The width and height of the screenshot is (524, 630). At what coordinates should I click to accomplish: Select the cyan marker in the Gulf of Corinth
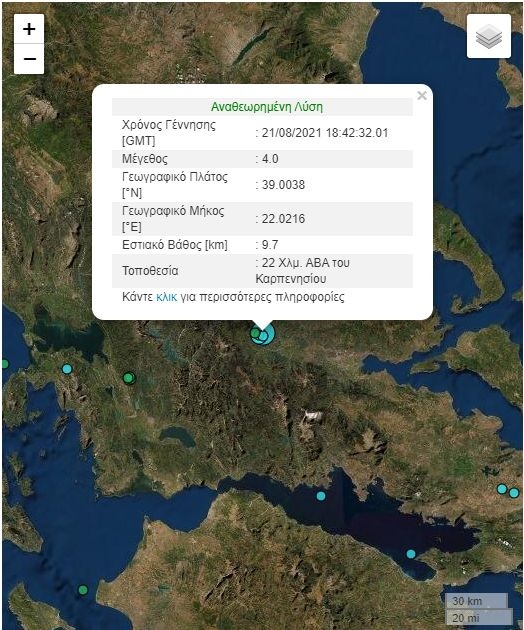(321, 496)
